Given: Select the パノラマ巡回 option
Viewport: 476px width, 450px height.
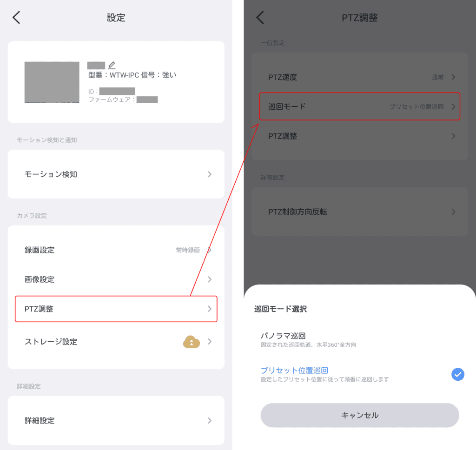Looking at the screenshot, I should click(x=360, y=339).
